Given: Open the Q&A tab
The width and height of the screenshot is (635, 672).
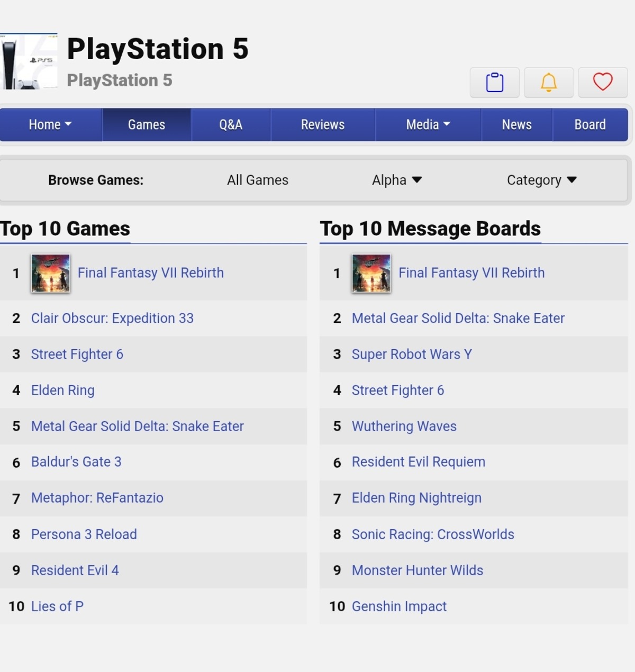Looking at the screenshot, I should (231, 125).
